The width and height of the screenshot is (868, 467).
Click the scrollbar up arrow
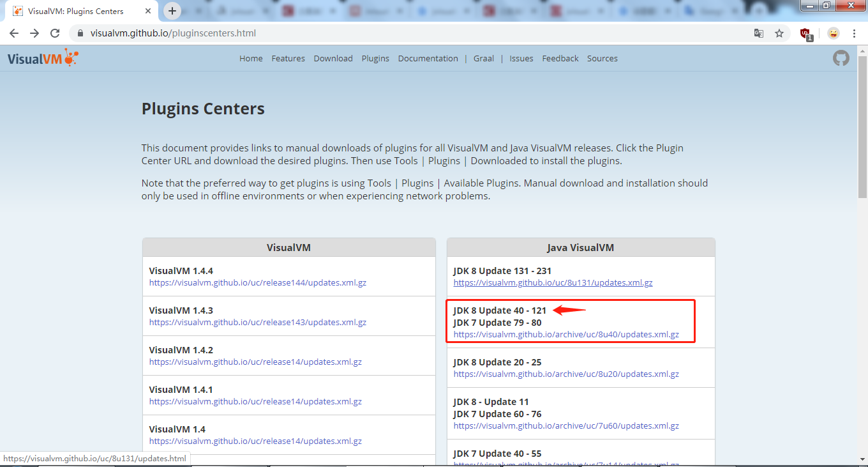pyautogui.click(x=862, y=51)
